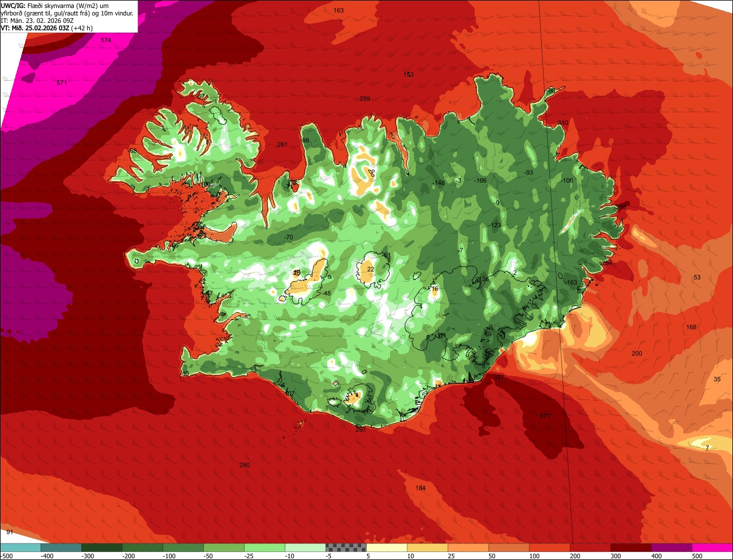
Task: Click the 91 value in the bottom-left corner
Action: pyautogui.click(x=10, y=533)
